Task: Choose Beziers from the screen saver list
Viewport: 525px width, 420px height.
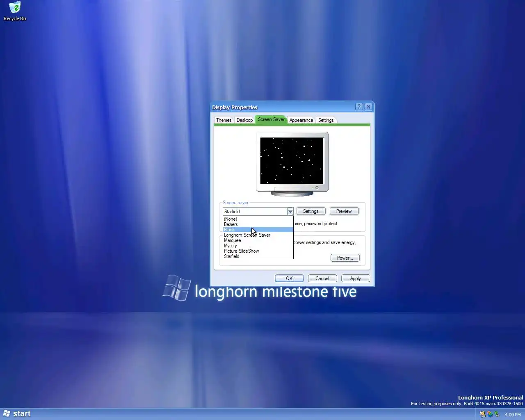Action: [x=258, y=224]
